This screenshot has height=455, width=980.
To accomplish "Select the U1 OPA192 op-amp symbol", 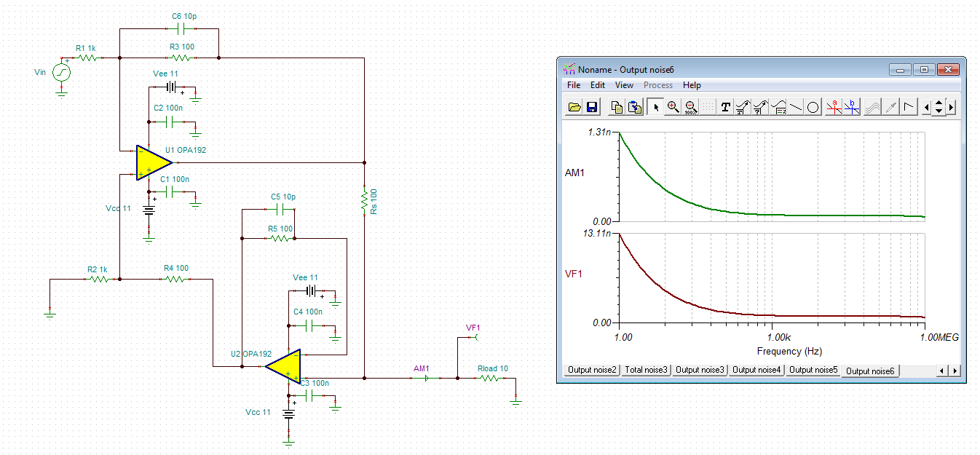I will coord(154,162).
